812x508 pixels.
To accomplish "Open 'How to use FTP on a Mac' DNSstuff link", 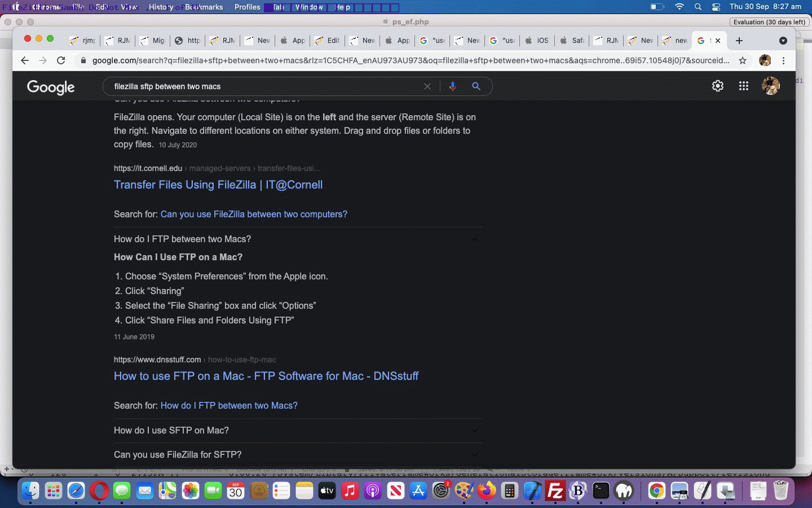I will pyautogui.click(x=266, y=376).
